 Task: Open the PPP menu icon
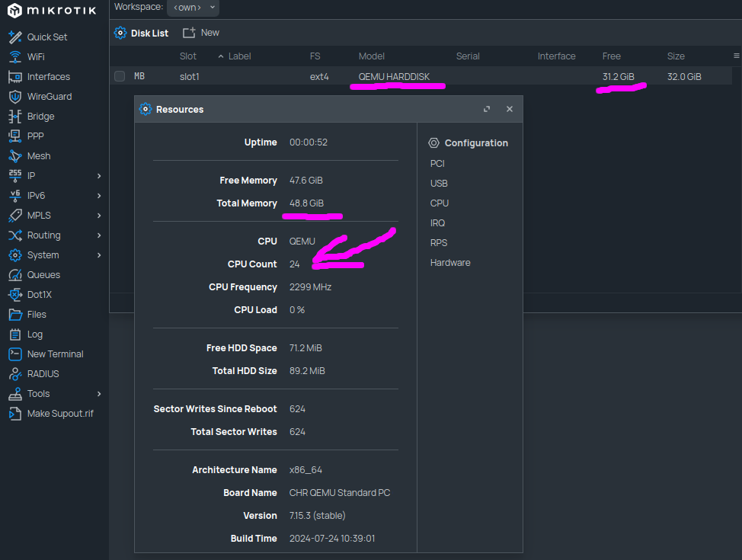(x=15, y=136)
